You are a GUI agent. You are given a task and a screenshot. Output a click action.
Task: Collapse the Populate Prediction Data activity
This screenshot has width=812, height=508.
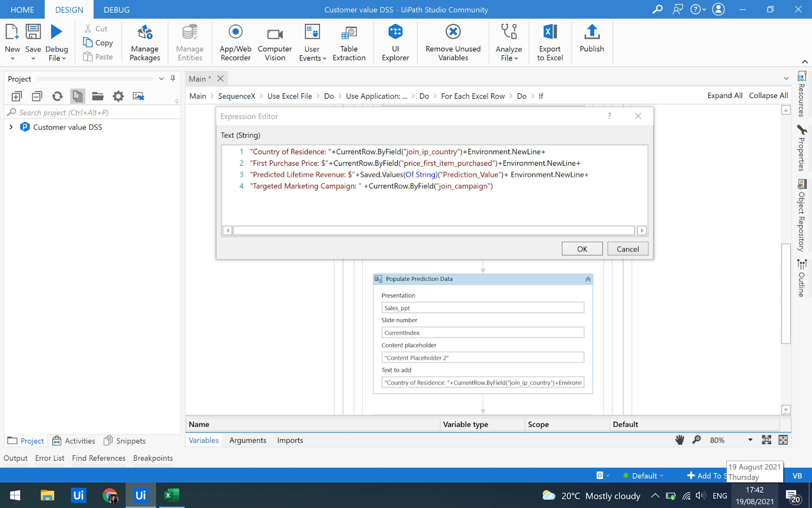coord(588,279)
